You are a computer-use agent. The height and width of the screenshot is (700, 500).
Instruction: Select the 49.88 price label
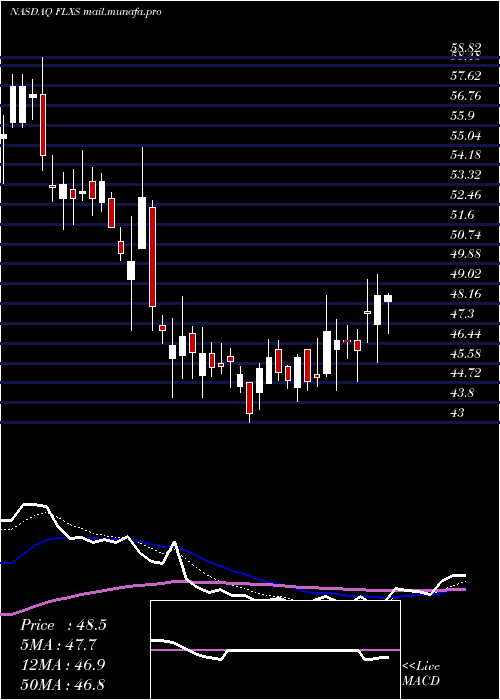click(466, 254)
